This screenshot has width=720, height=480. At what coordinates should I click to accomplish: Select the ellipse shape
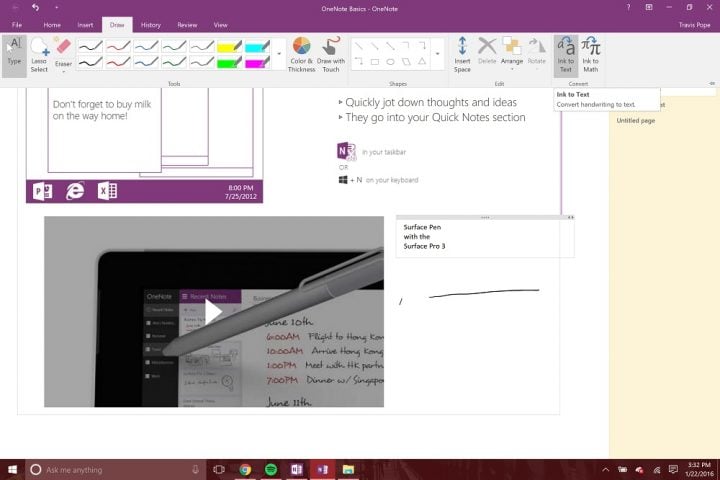390,62
